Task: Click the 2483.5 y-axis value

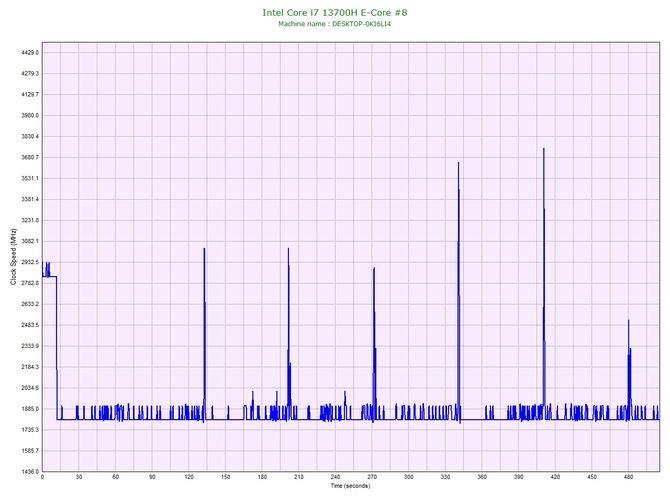Action: [x=30, y=325]
